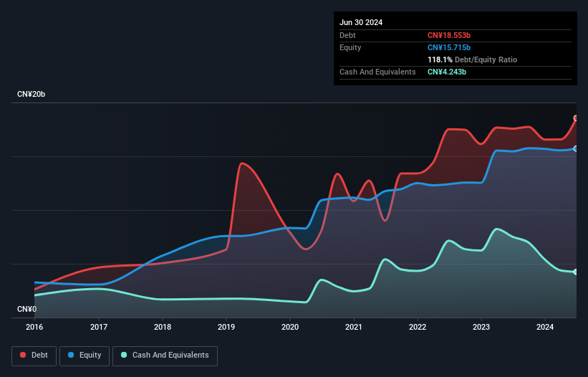This screenshot has width=588, height=377.
Task: Click the Equity label in tooltip
Action: point(350,47)
